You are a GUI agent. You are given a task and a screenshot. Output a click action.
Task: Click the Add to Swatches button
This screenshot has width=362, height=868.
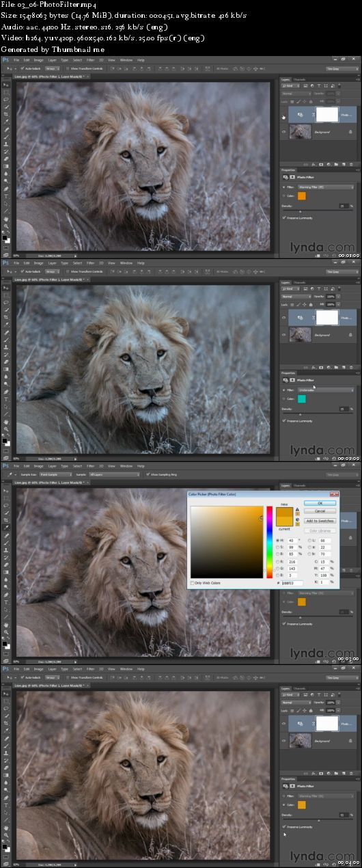320,521
